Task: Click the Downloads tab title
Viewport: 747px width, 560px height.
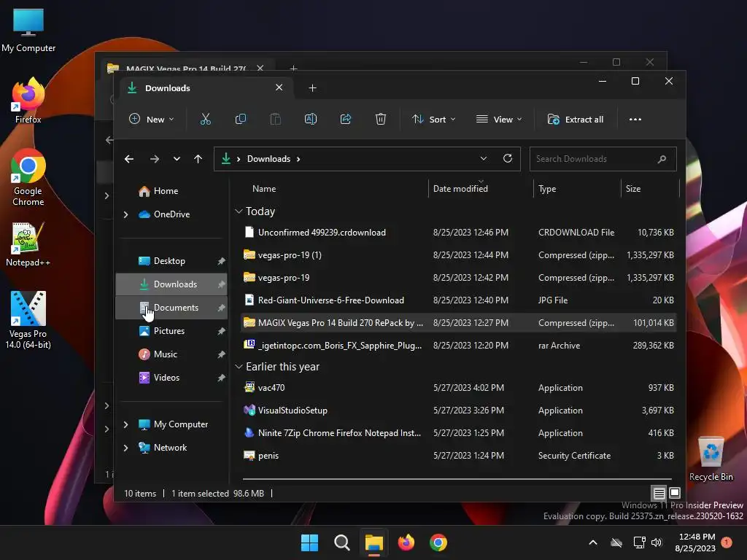Action: pos(168,88)
